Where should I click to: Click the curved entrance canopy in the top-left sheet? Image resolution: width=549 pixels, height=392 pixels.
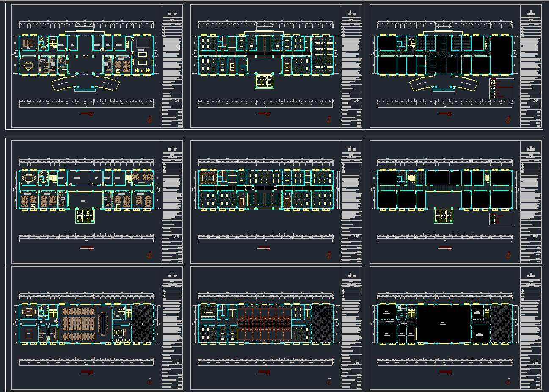[x=85, y=83]
